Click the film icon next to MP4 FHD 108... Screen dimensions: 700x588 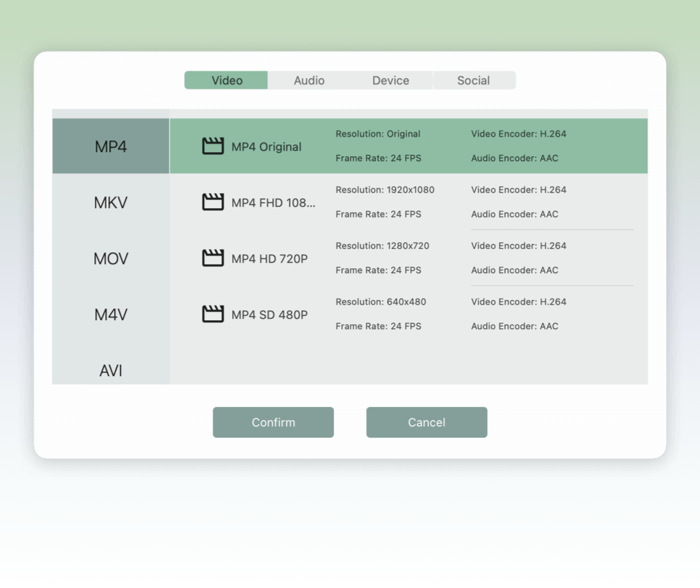(213, 201)
